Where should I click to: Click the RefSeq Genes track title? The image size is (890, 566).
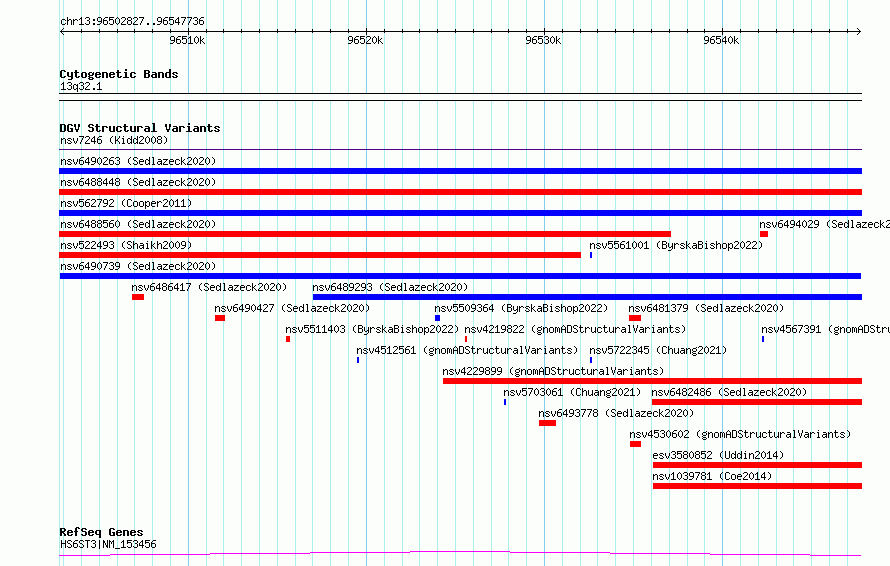click(x=101, y=532)
